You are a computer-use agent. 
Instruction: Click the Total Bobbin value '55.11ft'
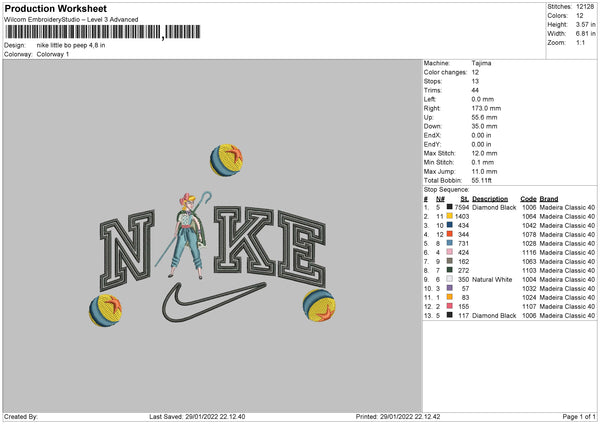482,180
